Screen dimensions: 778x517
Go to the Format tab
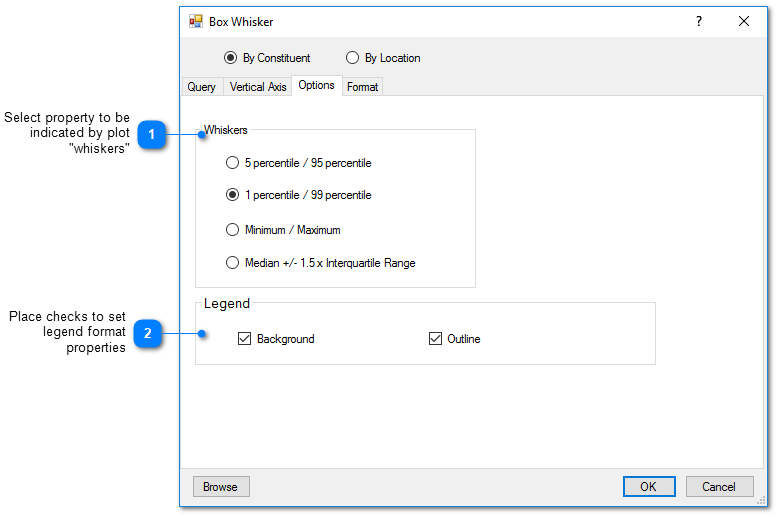(362, 87)
